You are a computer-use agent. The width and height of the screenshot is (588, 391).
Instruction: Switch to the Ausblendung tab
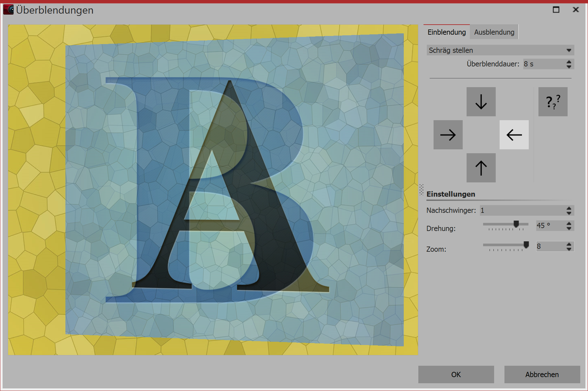click(x=494, y=32)
